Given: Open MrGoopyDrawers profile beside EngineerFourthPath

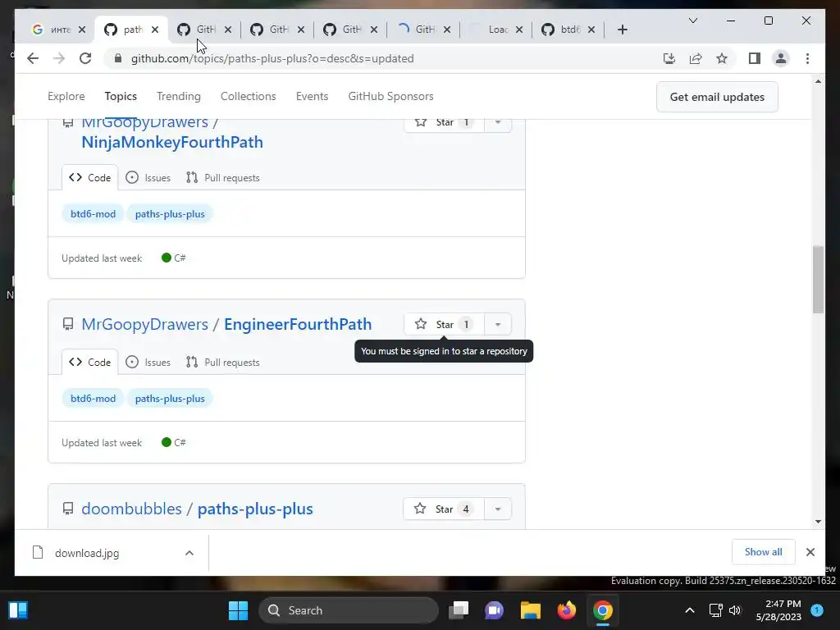Looking at the screenshot, I should [144, 324].
